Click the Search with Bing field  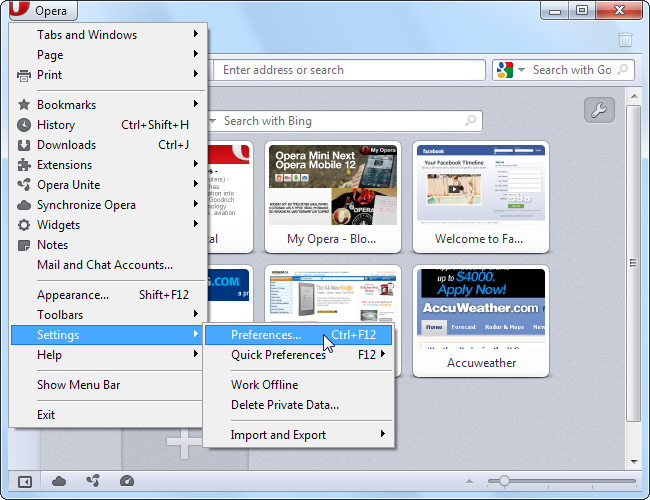point(345,121)
